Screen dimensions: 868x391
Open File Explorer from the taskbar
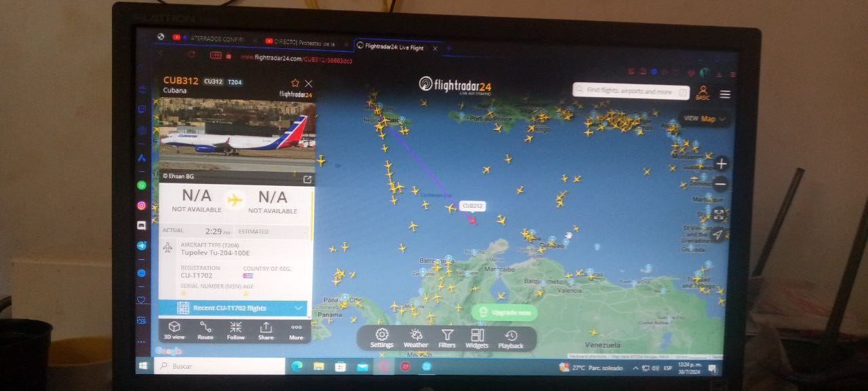319,366
